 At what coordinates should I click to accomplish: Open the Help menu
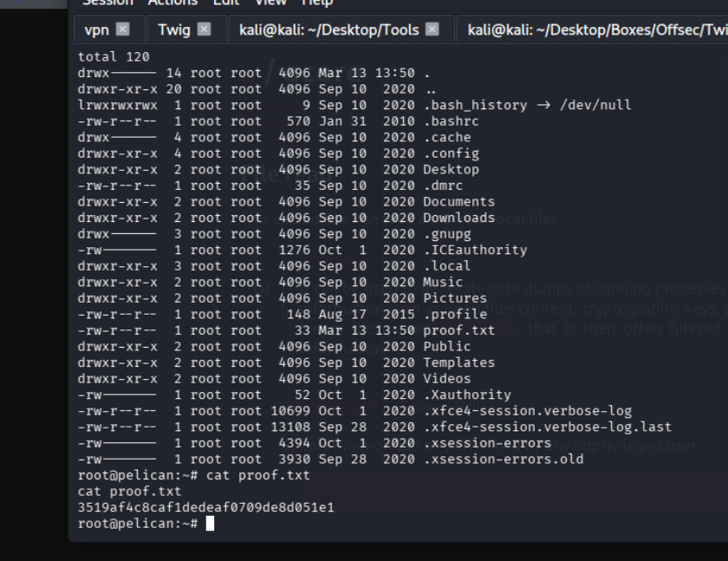click(x=316, y=3)
